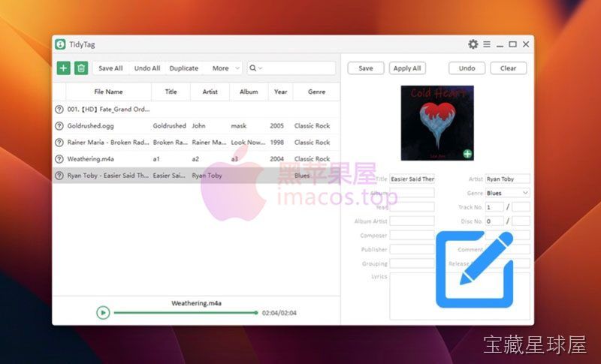Click the TidyTag app logo icon
601x364 pixels.
60,44
